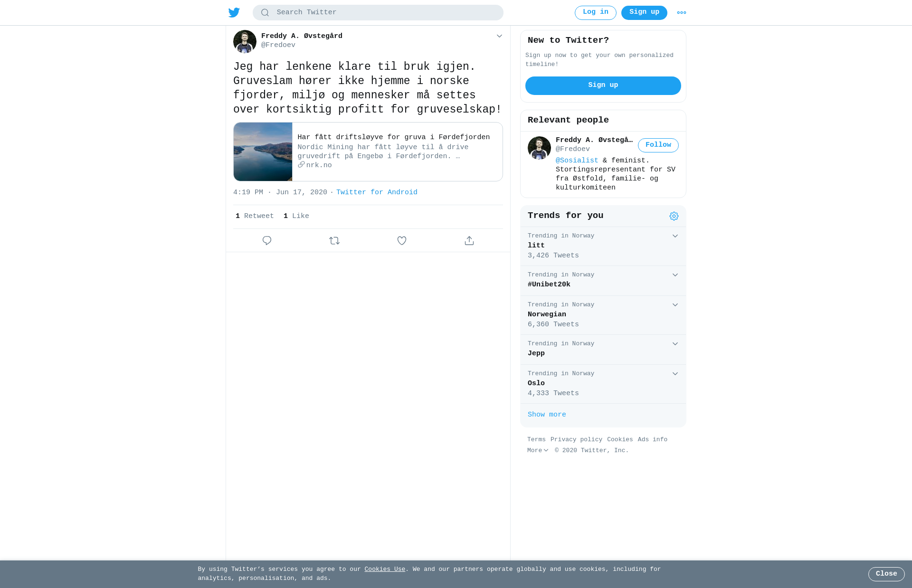The width and height of the screenshot is (912, 588).
Task: Like the tweet with the heart icon
Action: pos(402,241)
